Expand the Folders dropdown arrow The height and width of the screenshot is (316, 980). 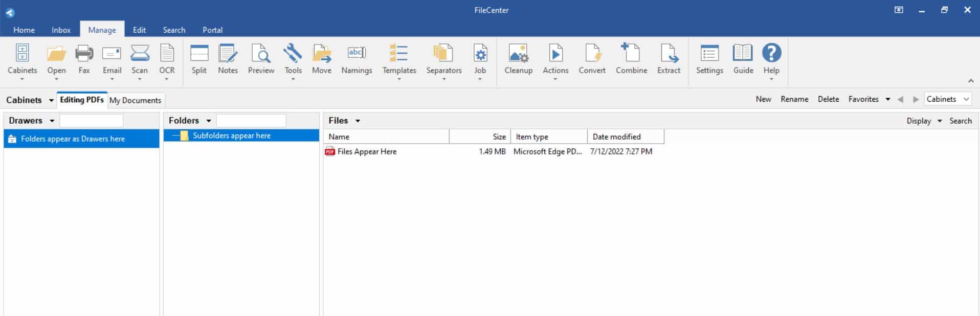pyautogui.click(x=209, y=121)
